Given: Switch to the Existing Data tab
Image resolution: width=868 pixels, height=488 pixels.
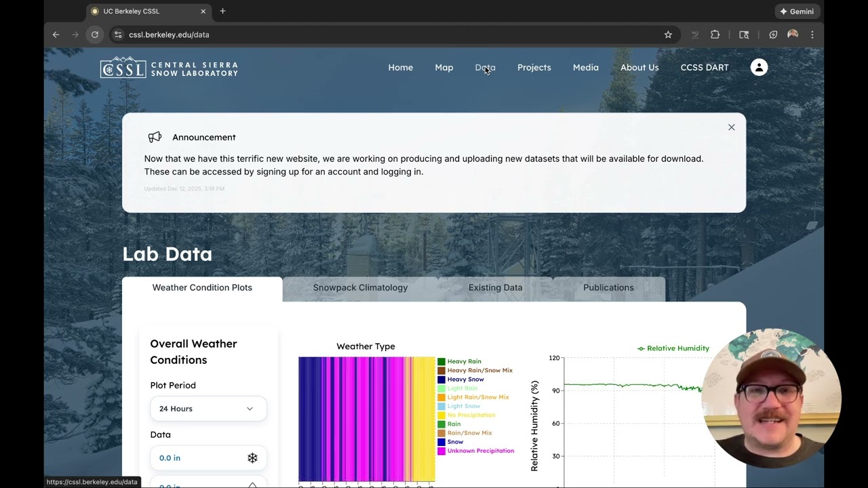Looking at the screenshot, I should coord(495,287).
